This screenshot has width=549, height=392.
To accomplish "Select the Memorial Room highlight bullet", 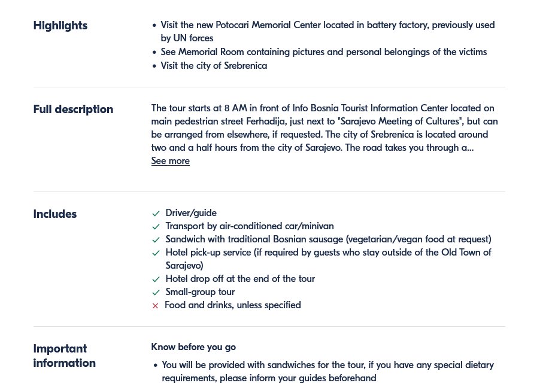I will 323,52.
